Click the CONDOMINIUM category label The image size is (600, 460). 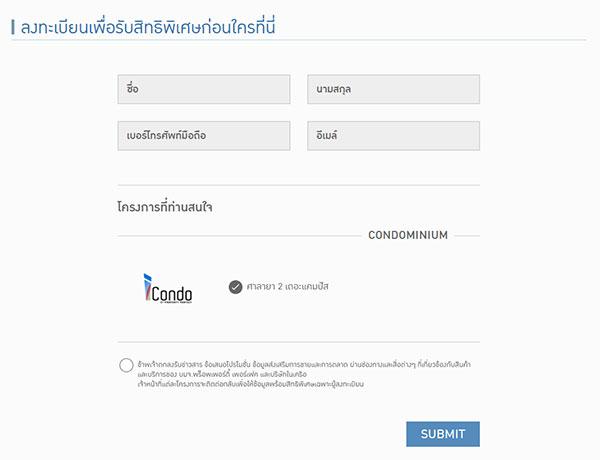(408, 236)
